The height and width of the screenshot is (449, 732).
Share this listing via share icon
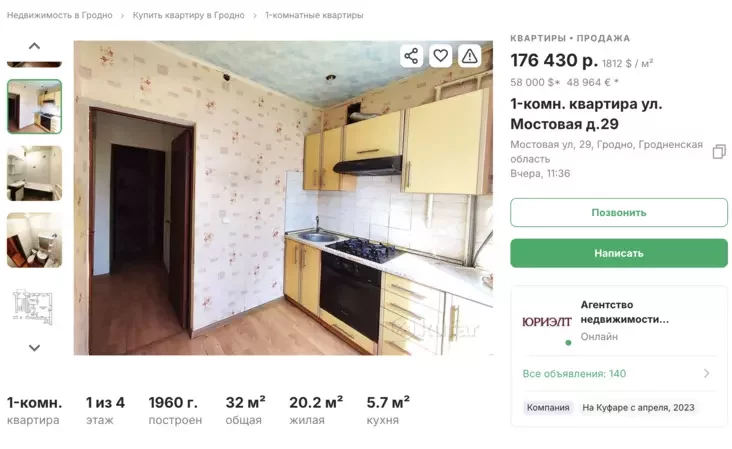click(411, 56)
